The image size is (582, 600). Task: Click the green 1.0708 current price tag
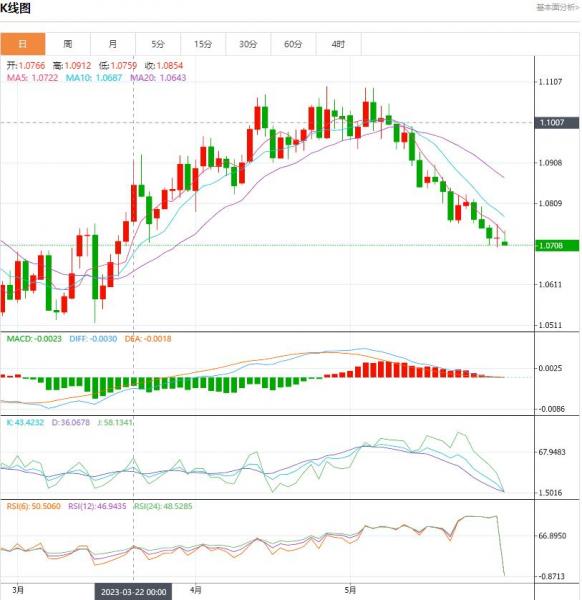(x=556, y=245)
